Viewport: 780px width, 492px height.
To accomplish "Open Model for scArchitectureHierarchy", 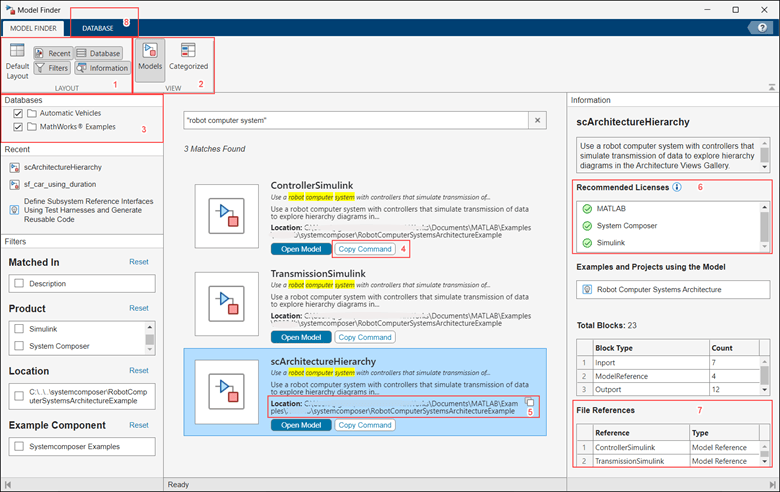I will click(x=301, y=425).
